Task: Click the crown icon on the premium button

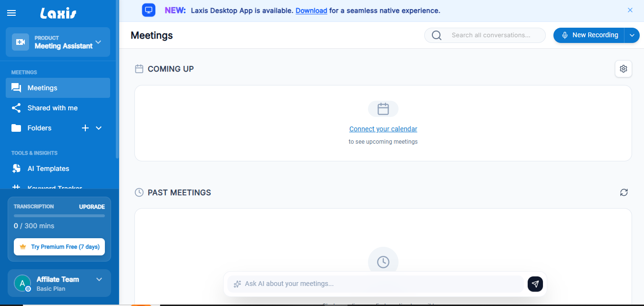Action: [x=23, y=247]
